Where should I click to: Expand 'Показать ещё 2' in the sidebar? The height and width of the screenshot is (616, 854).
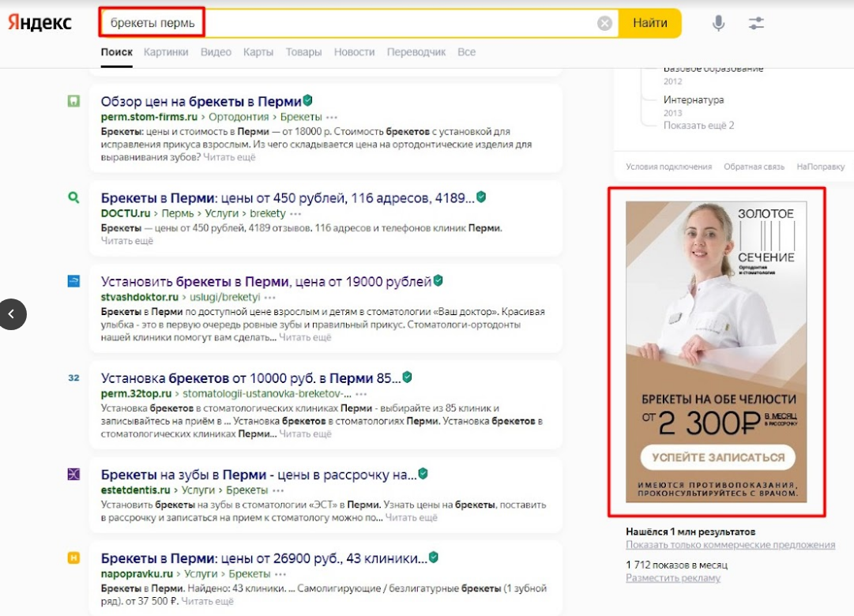(698, 126)
